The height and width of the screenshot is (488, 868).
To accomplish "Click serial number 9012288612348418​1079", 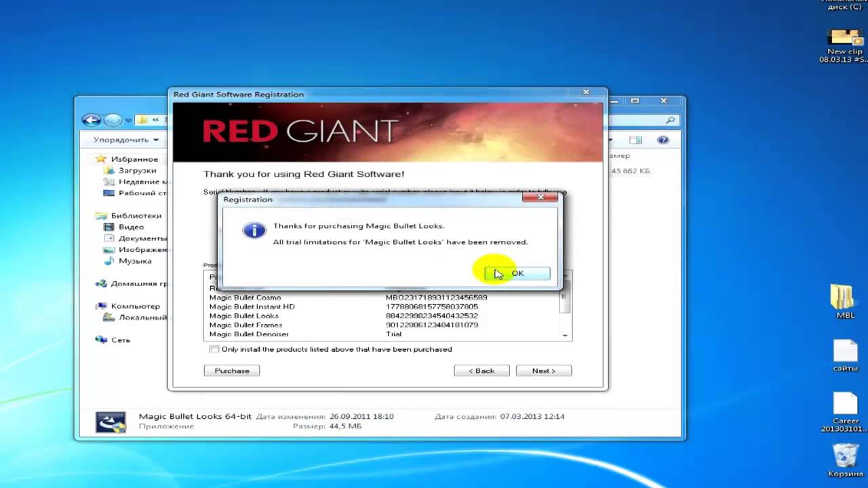I will tap(431, 325).
